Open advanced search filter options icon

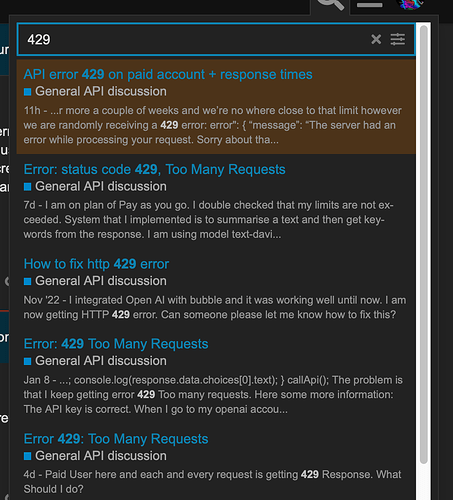(398, 39)
